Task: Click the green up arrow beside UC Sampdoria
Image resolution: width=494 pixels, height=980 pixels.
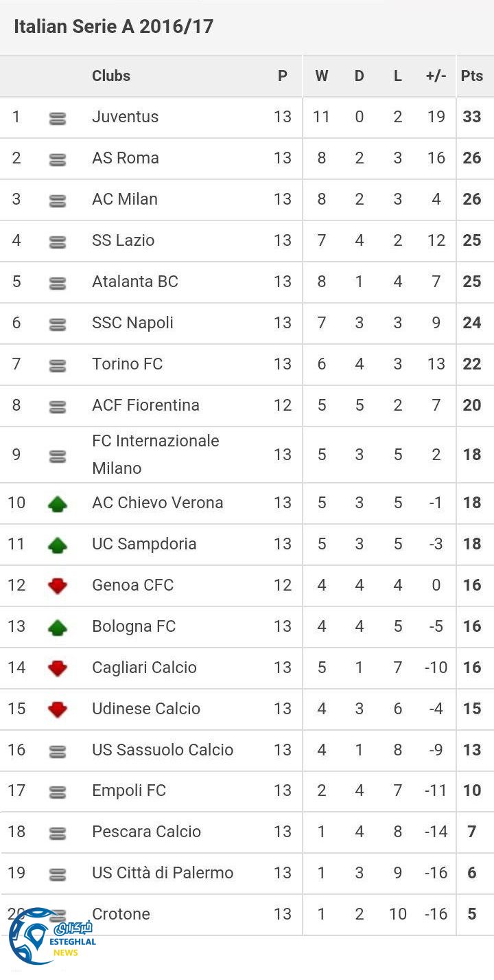Action: click(x=58, y=546)
